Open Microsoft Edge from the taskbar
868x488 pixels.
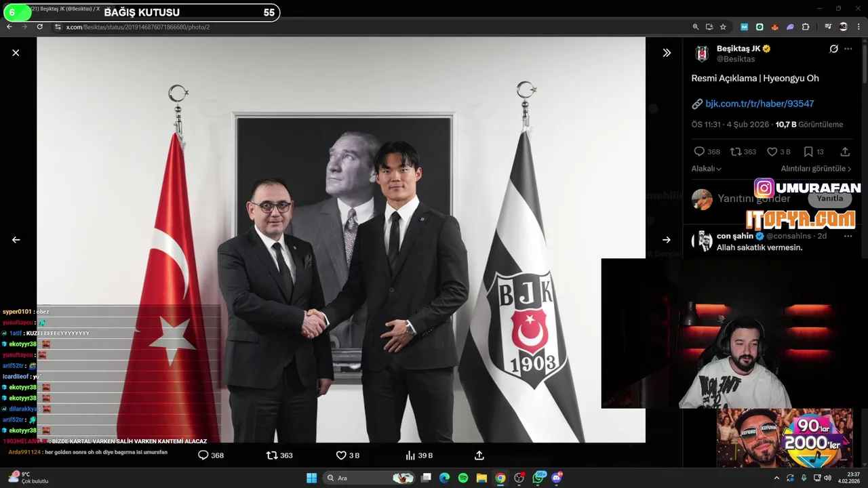444,478
